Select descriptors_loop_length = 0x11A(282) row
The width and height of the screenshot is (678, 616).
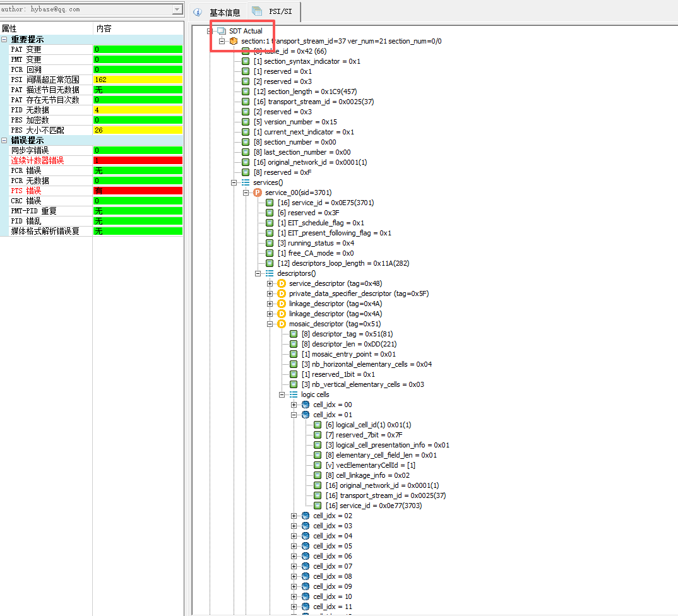click(343, 263)
